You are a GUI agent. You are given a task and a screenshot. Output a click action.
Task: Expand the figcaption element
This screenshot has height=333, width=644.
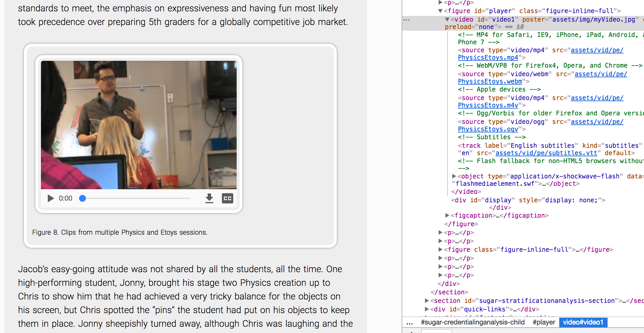click(x=447, y=216)
